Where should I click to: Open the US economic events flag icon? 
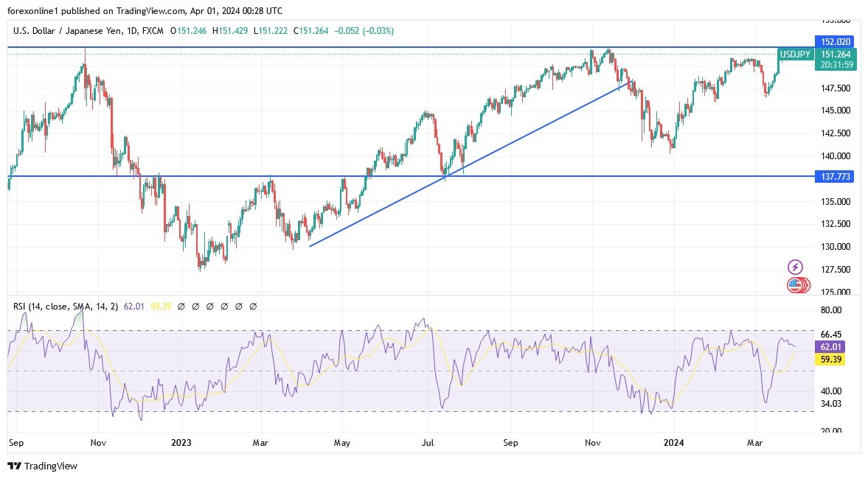pos(796,284)
